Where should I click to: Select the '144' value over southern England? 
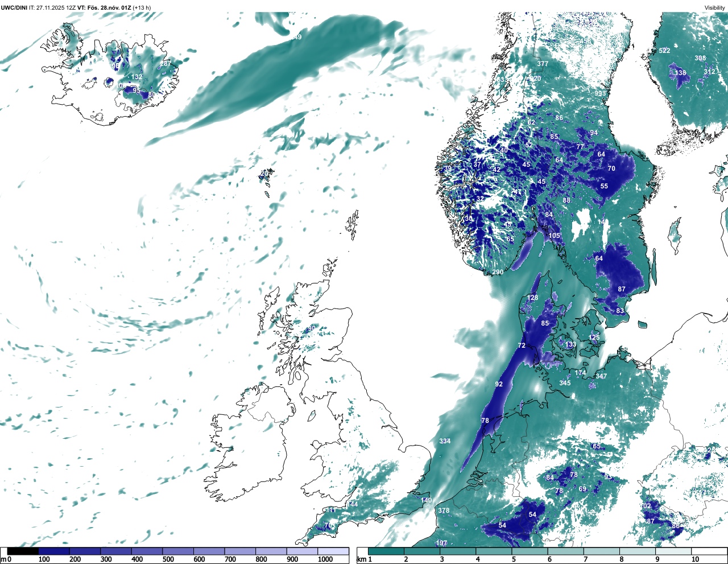tap(353, 504)
